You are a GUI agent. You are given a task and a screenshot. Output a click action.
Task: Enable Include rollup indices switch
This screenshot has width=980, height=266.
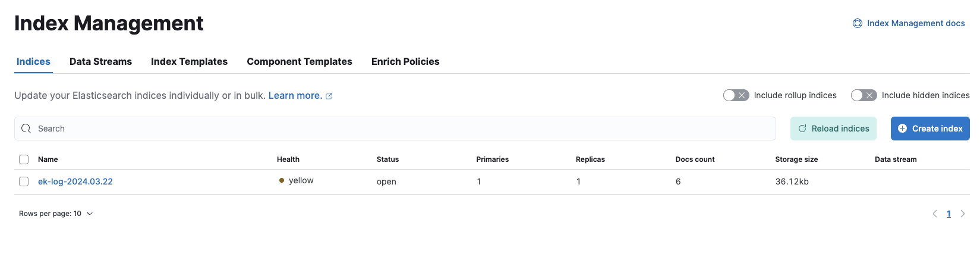[x=736, y=95]
